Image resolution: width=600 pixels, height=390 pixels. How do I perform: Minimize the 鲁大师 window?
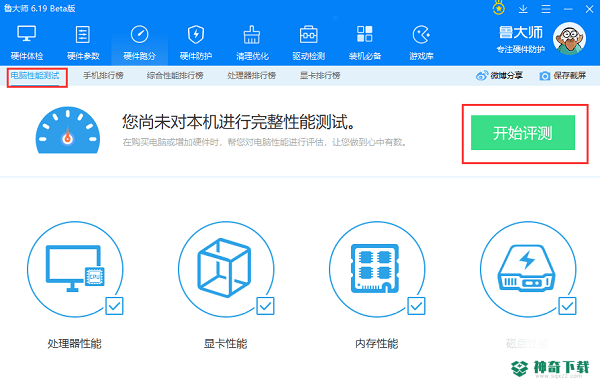[x=568, y=9]
